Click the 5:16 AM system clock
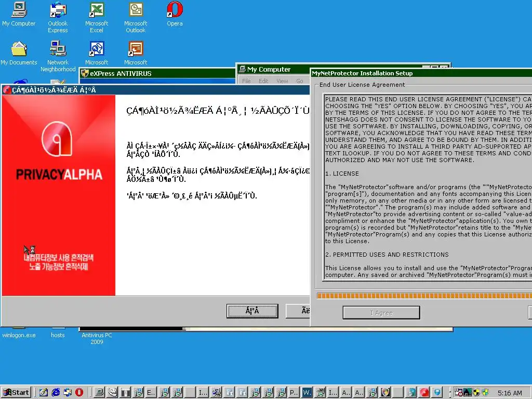 tap(510, 393)
